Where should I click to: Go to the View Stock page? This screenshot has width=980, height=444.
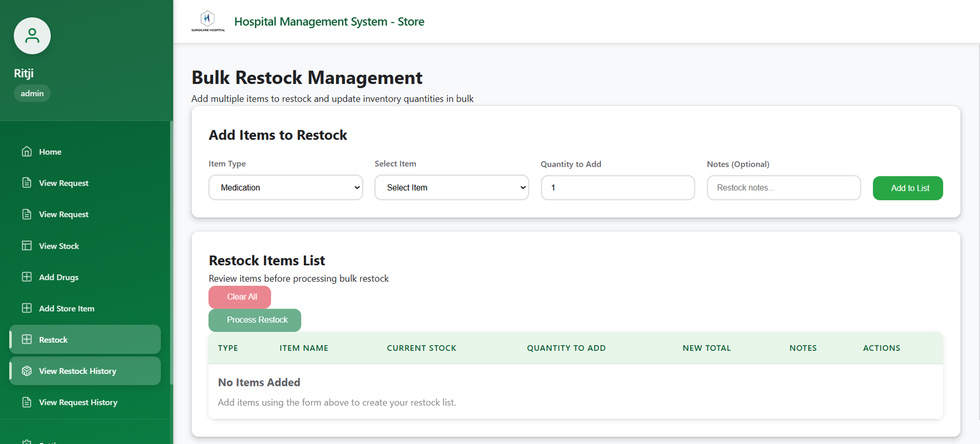(x=59, y=246)
